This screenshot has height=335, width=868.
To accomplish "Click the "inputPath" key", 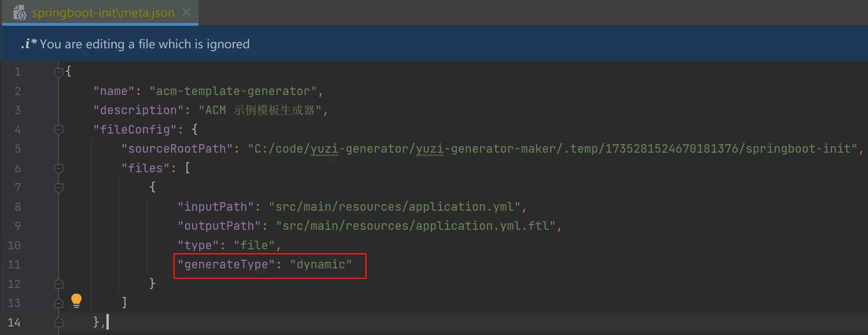I will [216, 206].
